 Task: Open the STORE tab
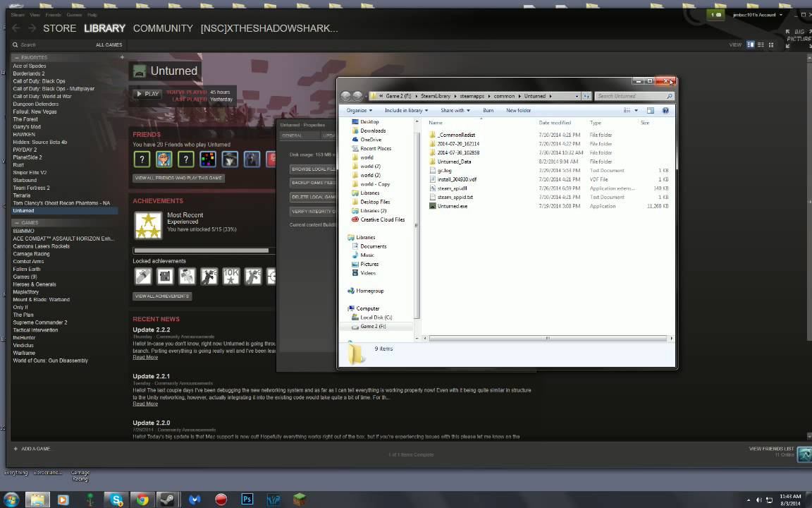click(x=59, y=28)
